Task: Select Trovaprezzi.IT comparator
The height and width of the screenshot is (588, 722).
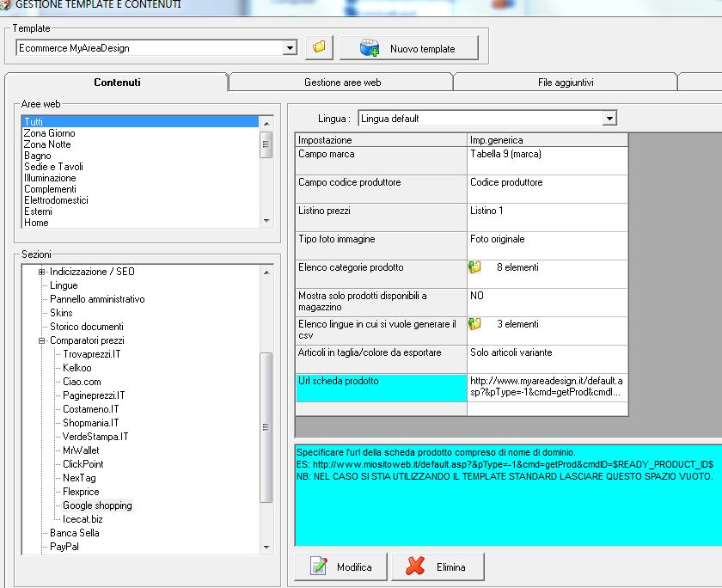Action: tap(92, 354)
